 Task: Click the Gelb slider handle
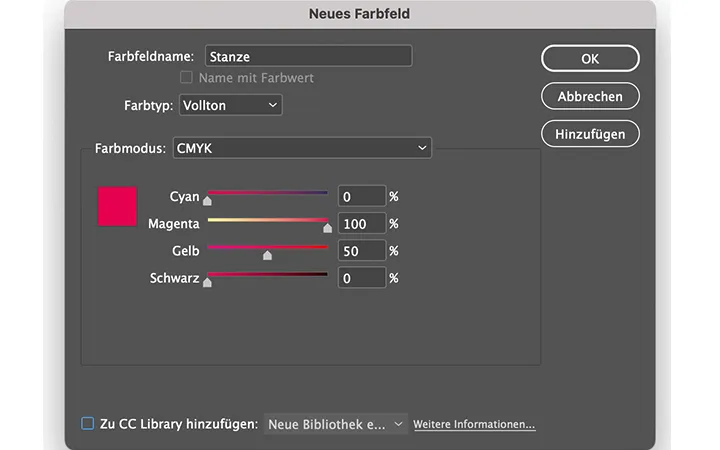(267, 255)
